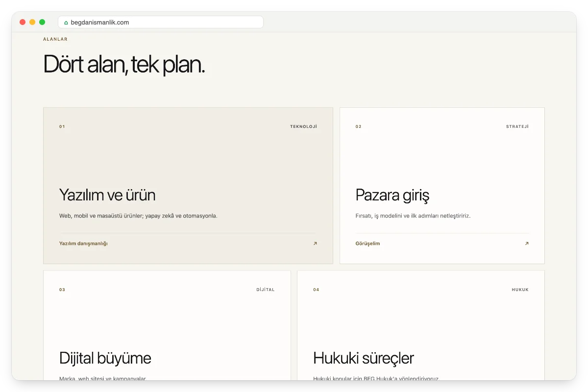Open the Hukuki süreçler card heading
The image size is (588, 392).
coord(364,358)
